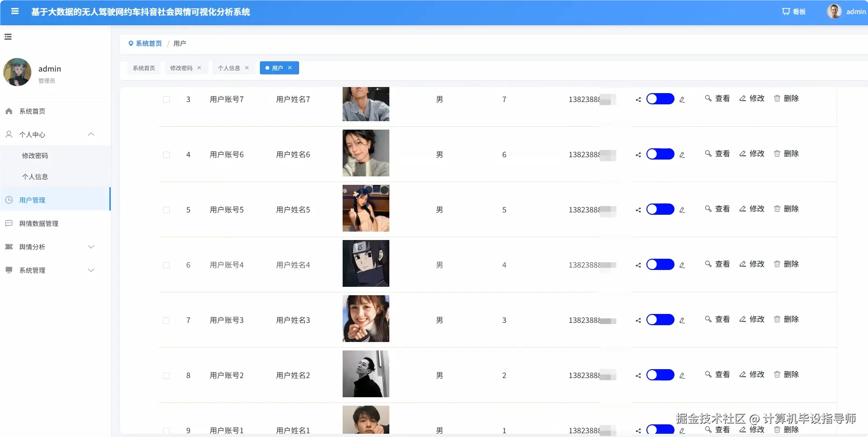
Task: Click 删除 for 用户账号5
Action: pyautogui.click(x=787, y=209)
